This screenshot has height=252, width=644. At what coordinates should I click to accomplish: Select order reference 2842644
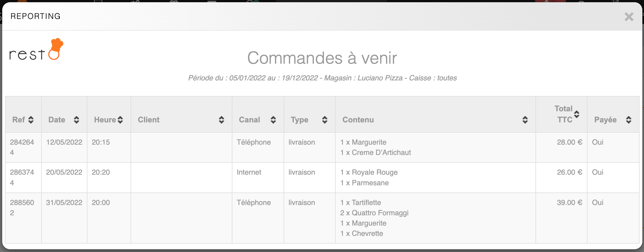click(22, 147)
